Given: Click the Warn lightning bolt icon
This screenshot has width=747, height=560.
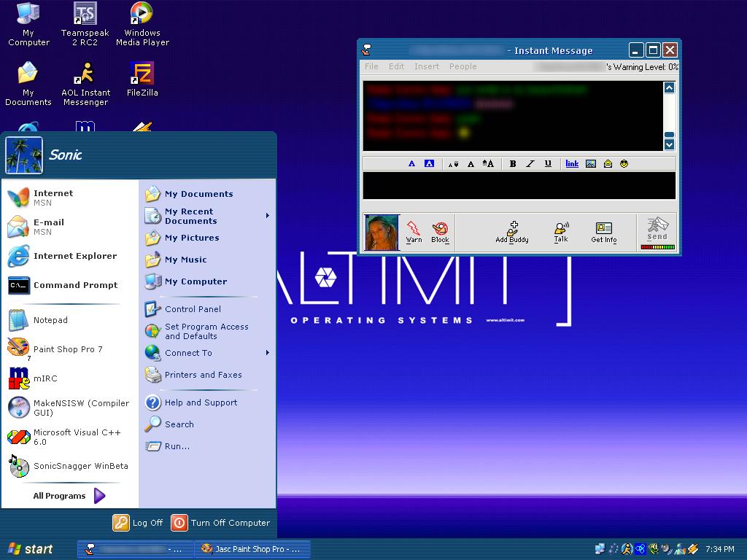Looking at the screenshot, I should click(x=414, y=229).
